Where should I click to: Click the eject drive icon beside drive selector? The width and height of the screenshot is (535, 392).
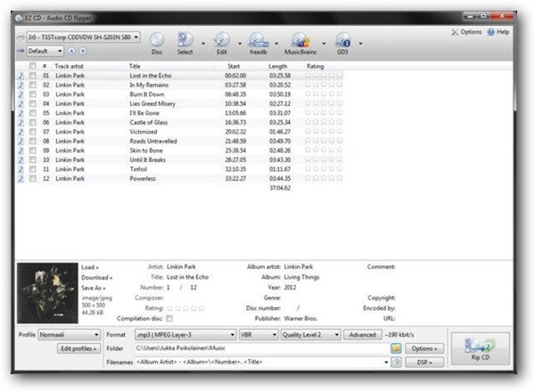(x=21, y=37)
